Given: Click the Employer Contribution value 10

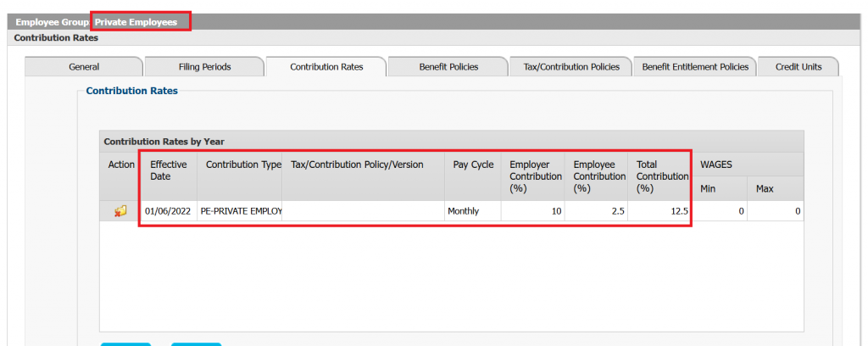Looking at the screenshot, I should click(533, 211).
